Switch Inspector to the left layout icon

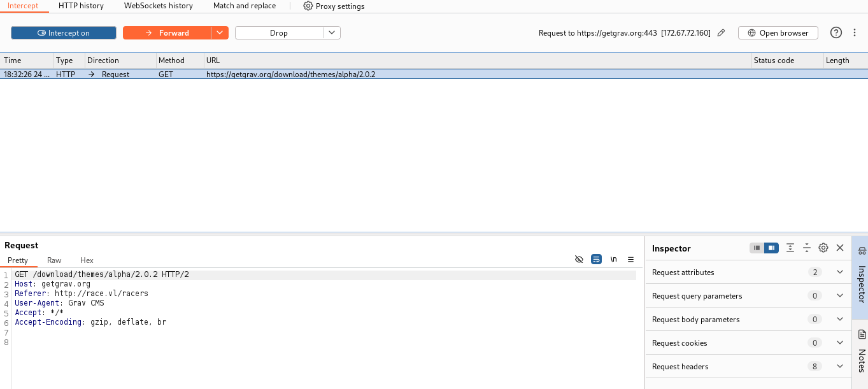pyautogui.click(x=757, y=248)
